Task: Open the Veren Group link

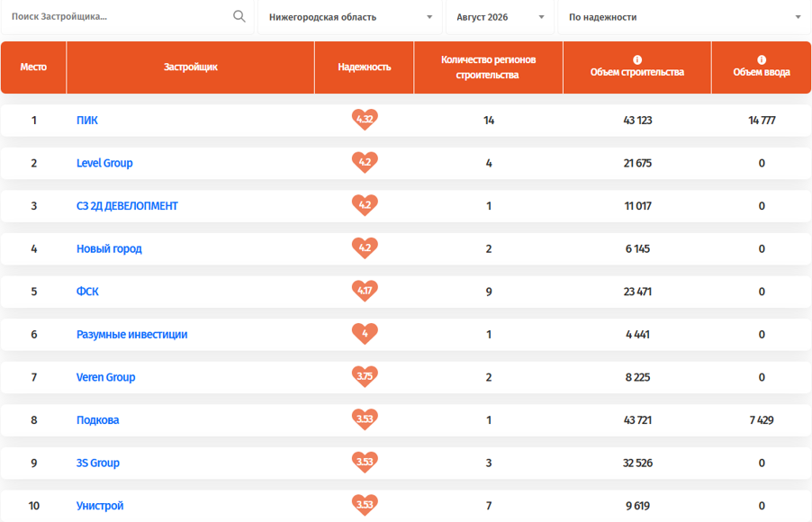Action: point(105,377)
